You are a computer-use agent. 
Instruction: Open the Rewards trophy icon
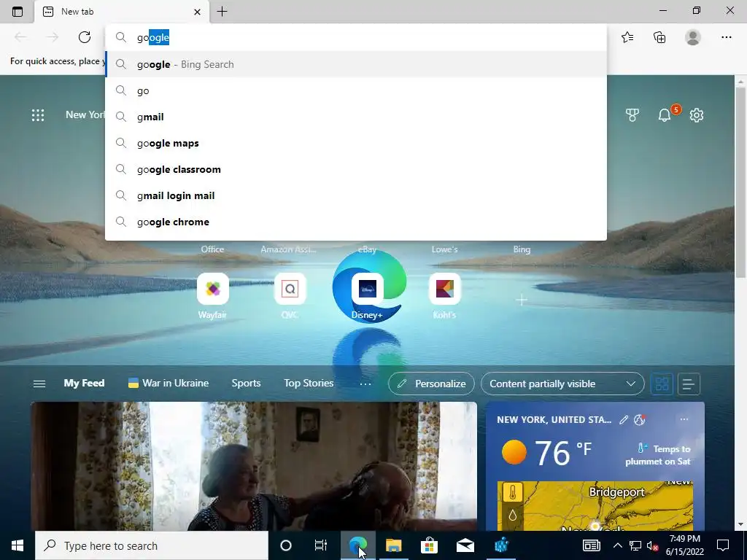(x=632, y=115)
